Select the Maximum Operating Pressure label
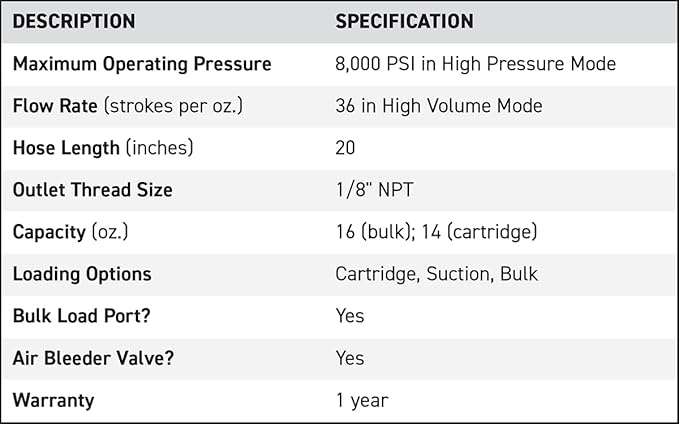Image resolution: width=679 pixels, height=424 pixels. coord(142,64)
